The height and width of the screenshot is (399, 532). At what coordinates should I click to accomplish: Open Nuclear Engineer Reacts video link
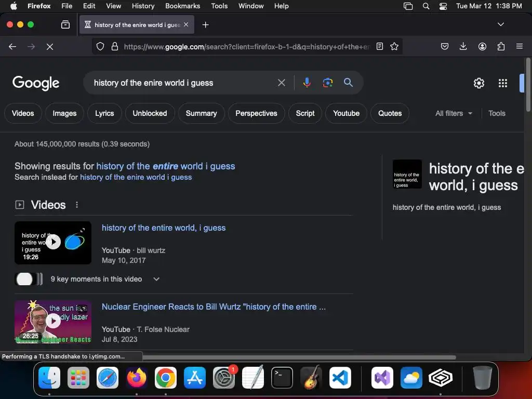tap(214, 307)
